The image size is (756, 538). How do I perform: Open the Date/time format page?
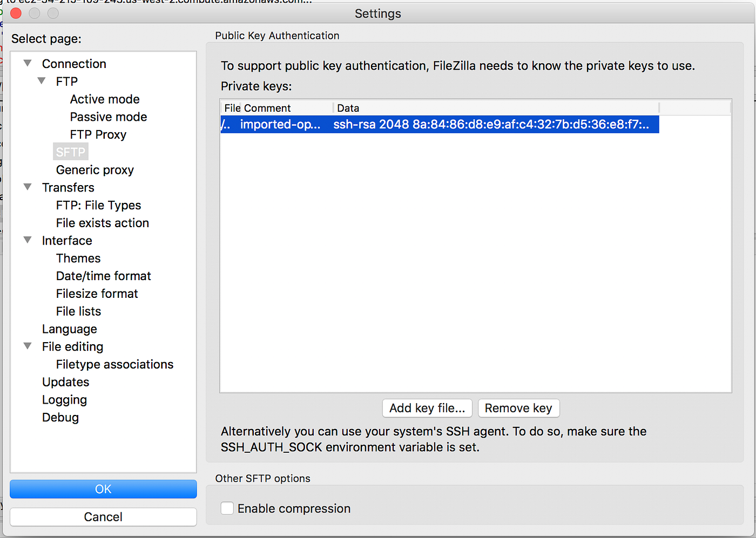pos(103,276)
